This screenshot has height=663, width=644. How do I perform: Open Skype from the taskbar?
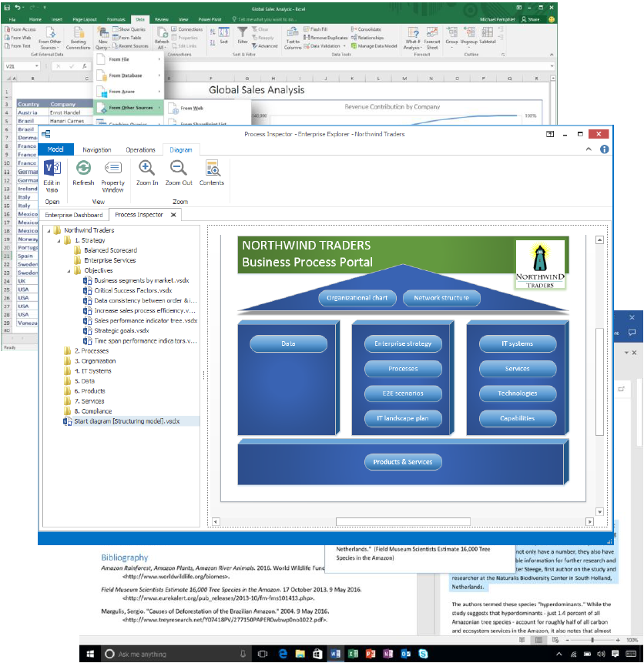(x=423, y=654)
